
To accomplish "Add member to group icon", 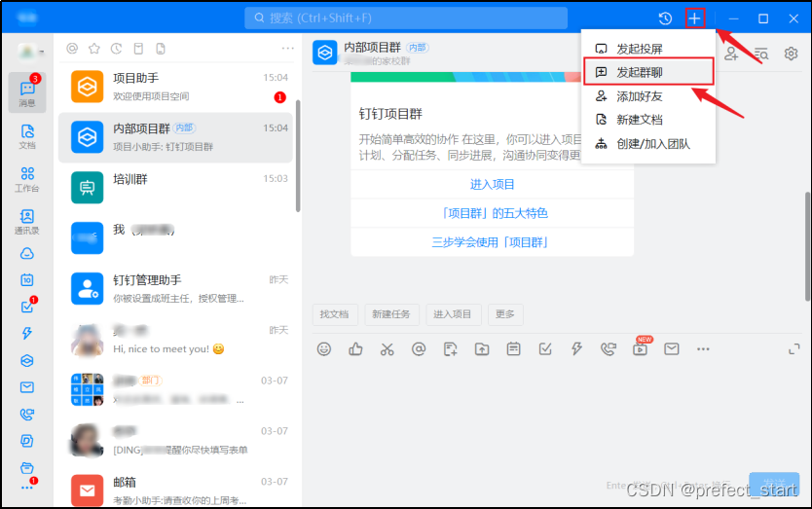I will (731, 54).
